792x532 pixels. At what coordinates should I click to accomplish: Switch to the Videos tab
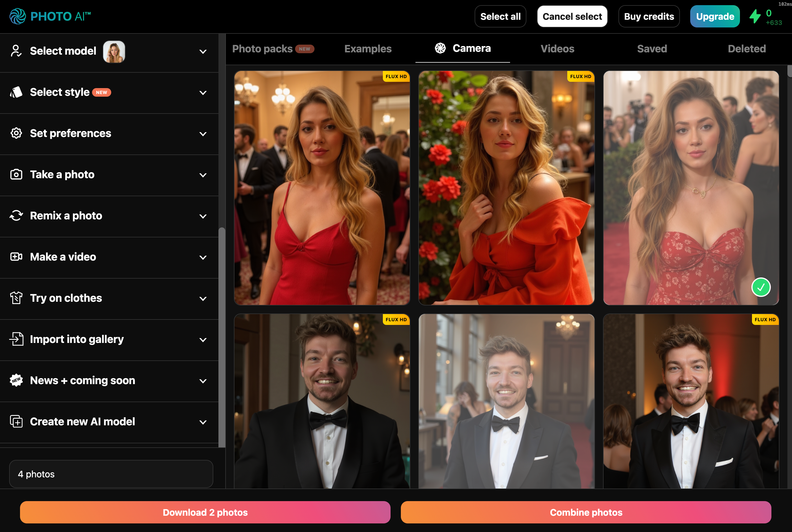click(557, 49)
